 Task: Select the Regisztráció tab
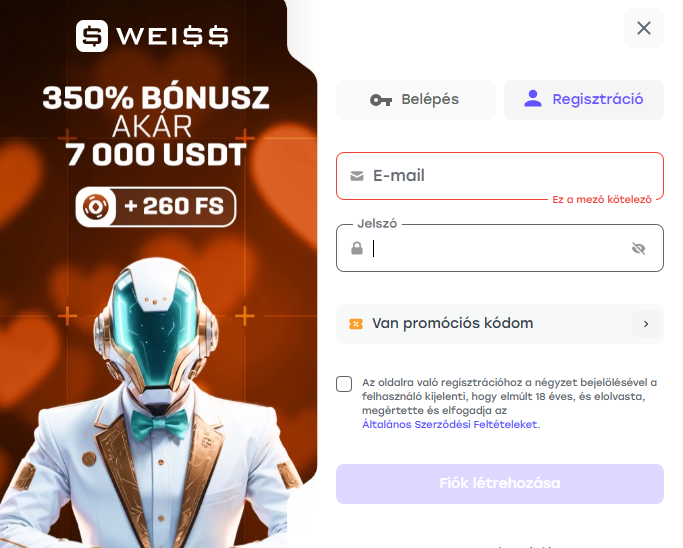[584, 100]
